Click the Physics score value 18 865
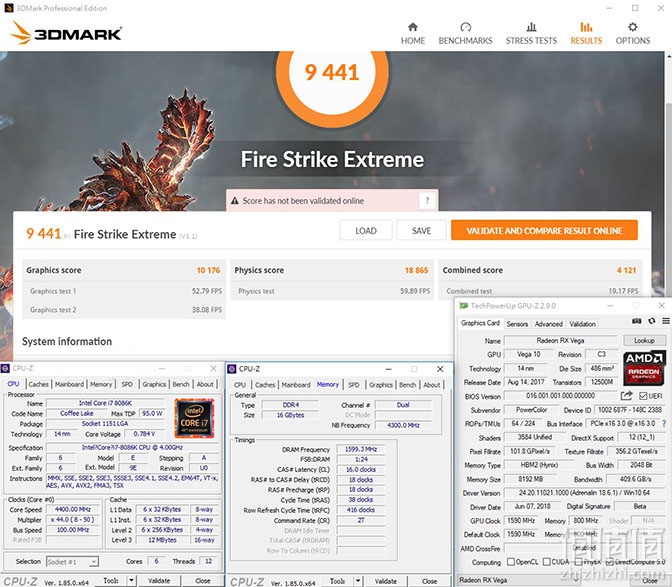 pyautogui.click(x=417, y=270)
